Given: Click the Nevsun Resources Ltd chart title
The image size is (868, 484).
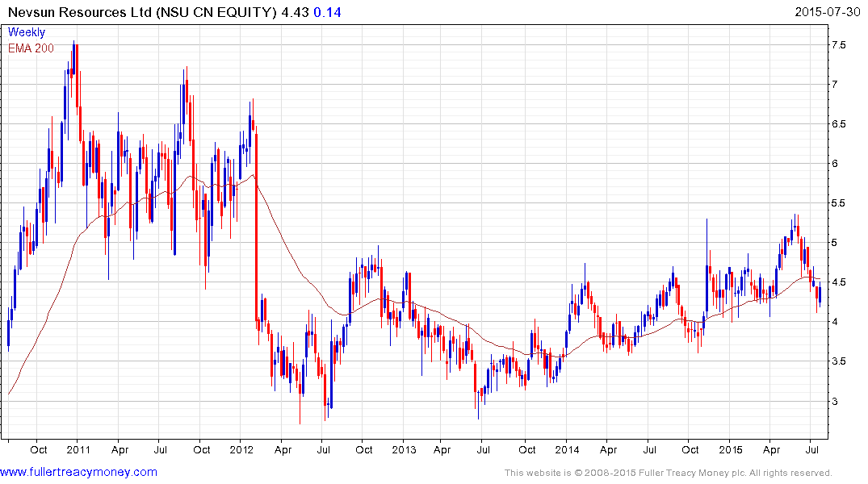Looking at the screenshot, I should click(x=142, y=12).
